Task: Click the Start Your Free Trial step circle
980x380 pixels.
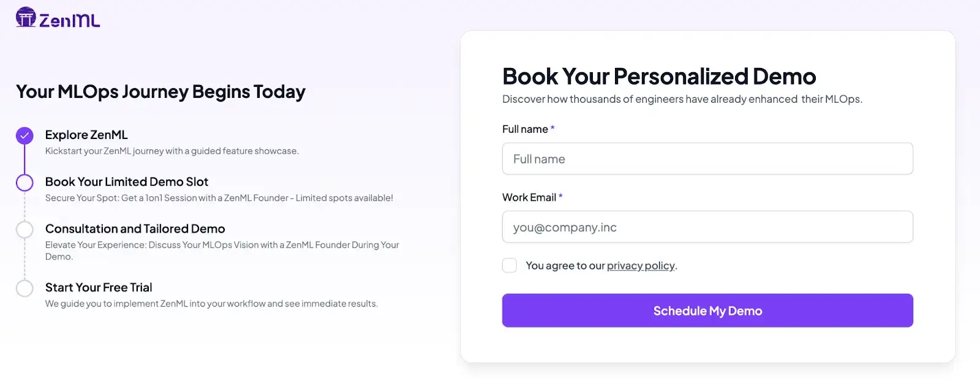Action: [24, 288]
